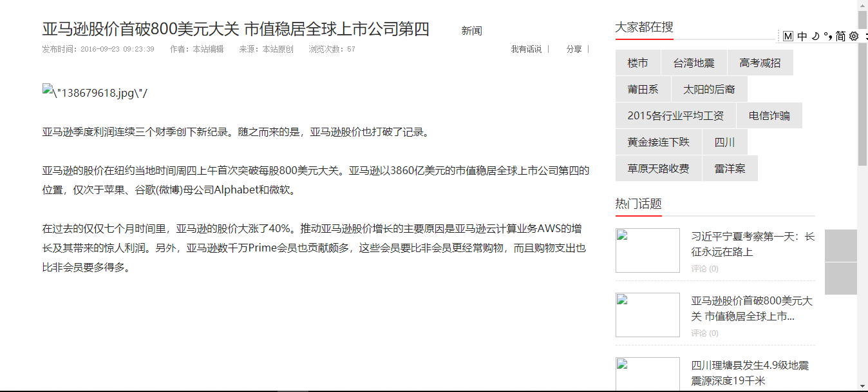Select the 电信诈骗 search tag
The image size is (868, 392).
769,115
